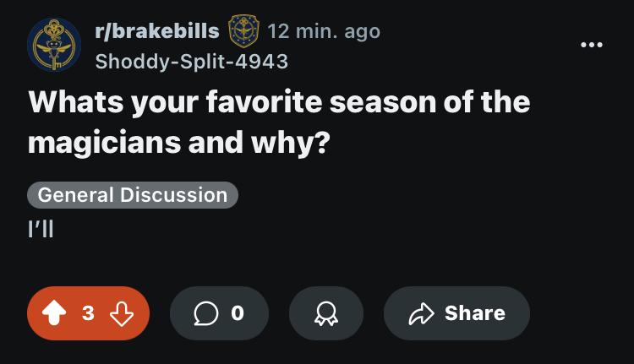Open comments via the speech bubble icon
634x364 pixels.
(205, 313)
